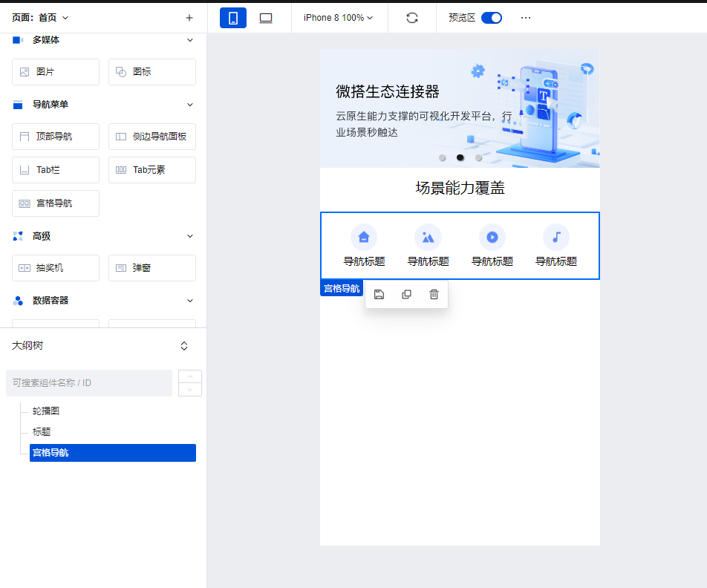Open the more options ellipsis menu

(x=526, y=18)
